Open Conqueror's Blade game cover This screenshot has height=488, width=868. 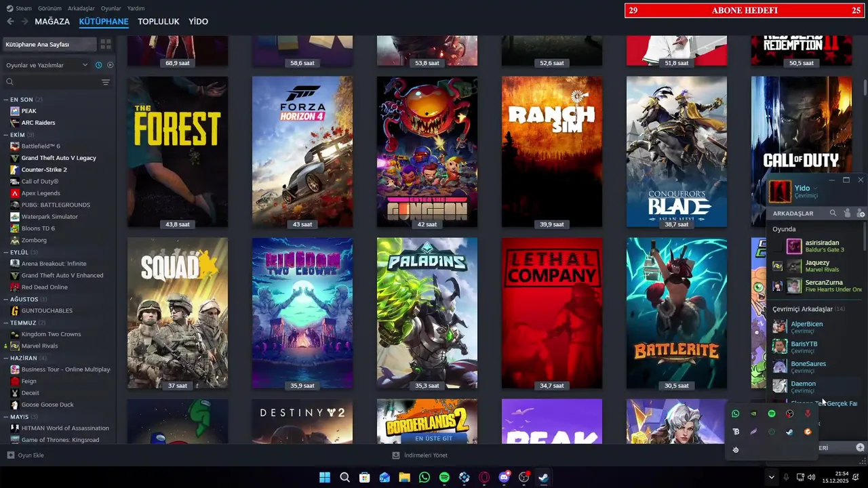pyautogui.click(x=677, y=152)
